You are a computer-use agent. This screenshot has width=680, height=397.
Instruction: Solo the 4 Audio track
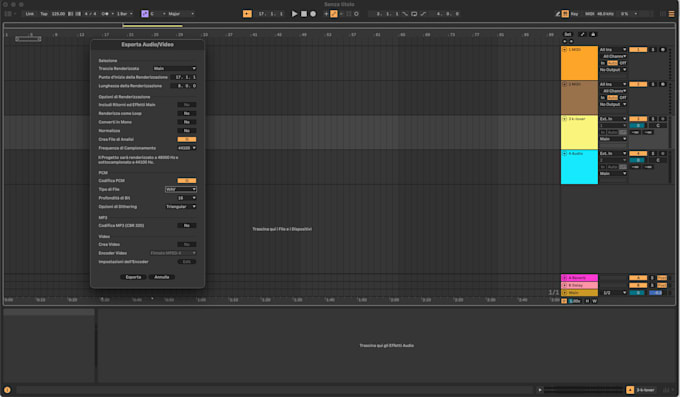(x=653, y=154)
